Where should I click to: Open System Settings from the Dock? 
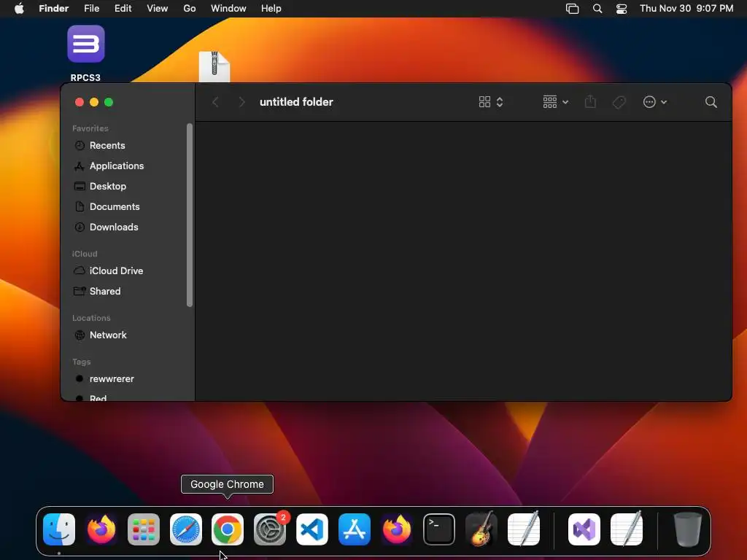[270, 529]
